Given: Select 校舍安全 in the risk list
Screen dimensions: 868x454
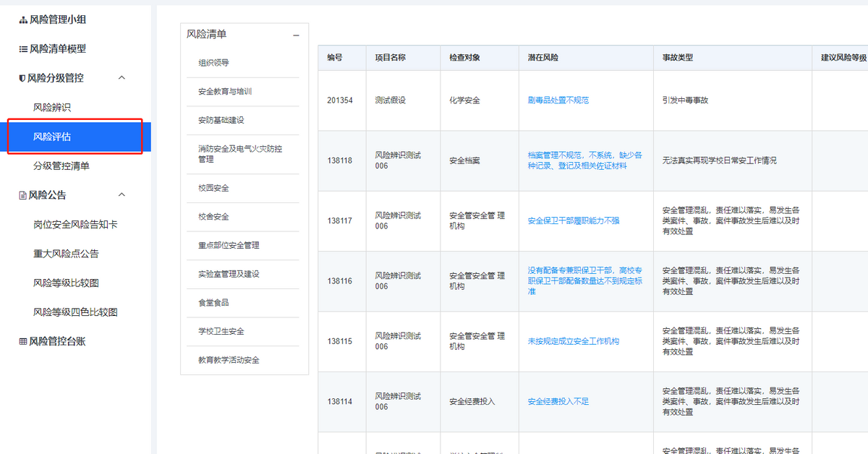Looking at the screenshot, I should click(213, 217).
